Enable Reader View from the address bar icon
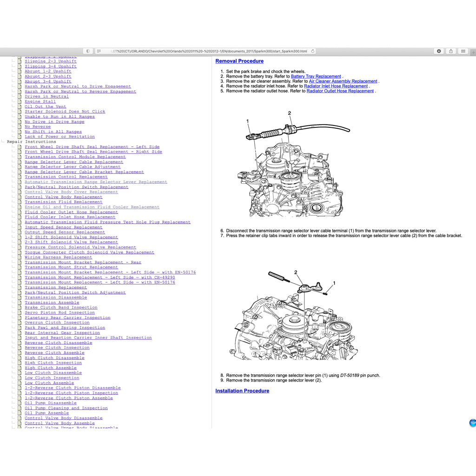 99,51
